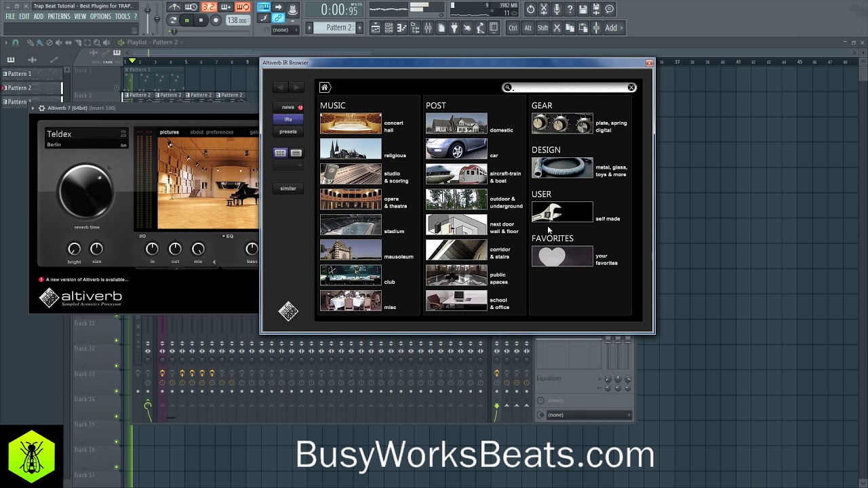
Task: Open the piano roll icon
Action: (x=401, y=28)
